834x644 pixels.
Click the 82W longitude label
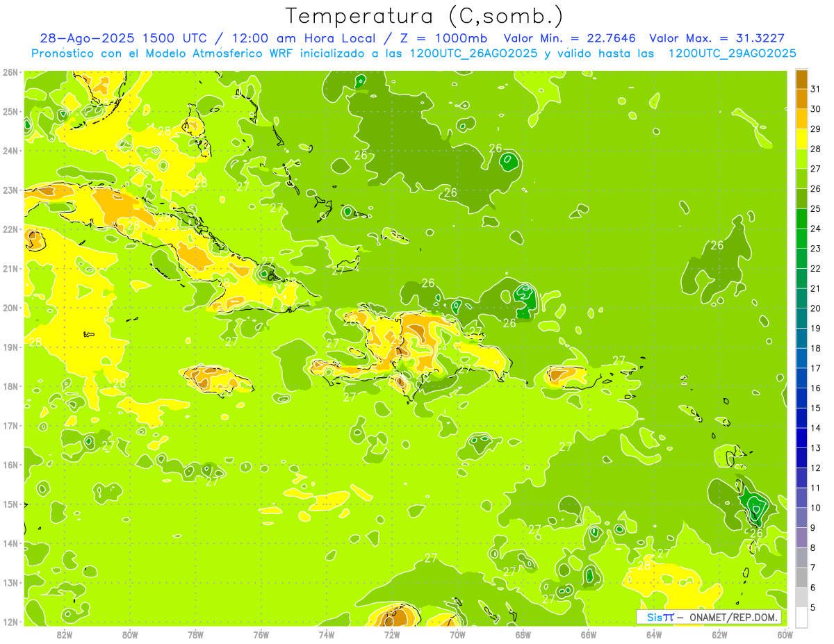65,634
